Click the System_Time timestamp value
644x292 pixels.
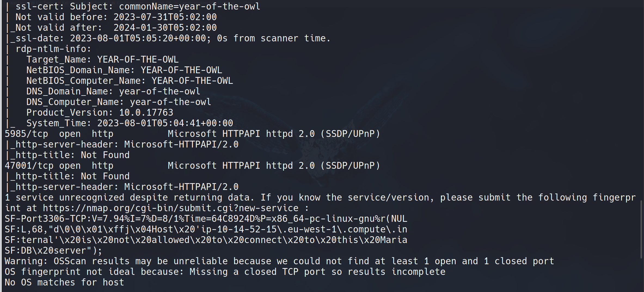point(165,123)
